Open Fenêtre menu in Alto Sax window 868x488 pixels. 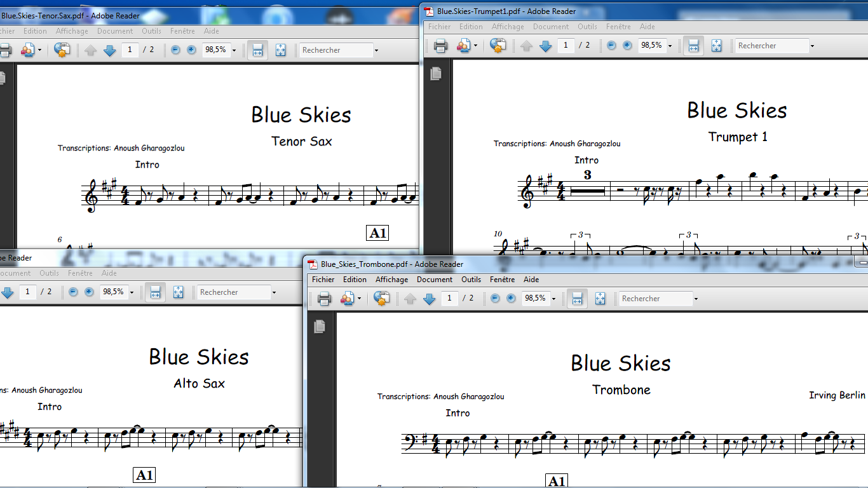[x=80, y=273]
